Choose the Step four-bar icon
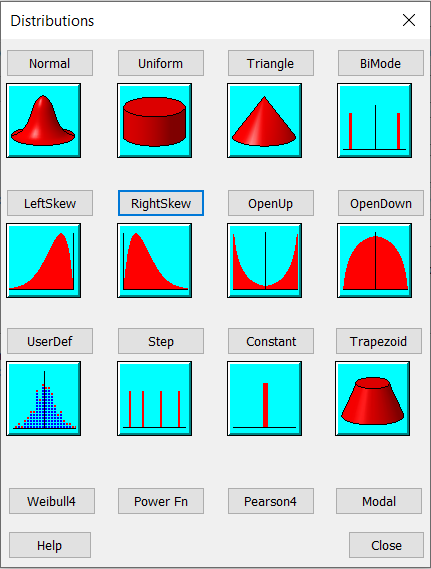 (x=155, y=398)
